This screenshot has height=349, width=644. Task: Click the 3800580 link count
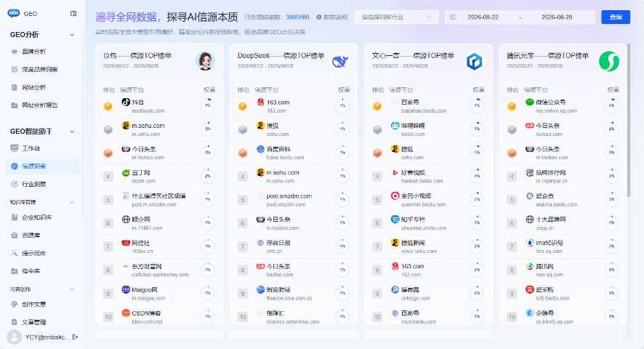(x=297, y=17)
